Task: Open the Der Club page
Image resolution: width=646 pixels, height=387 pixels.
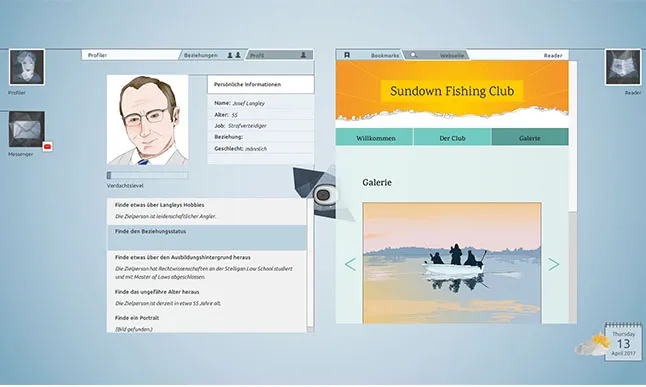Action: (x=452, y=137)
